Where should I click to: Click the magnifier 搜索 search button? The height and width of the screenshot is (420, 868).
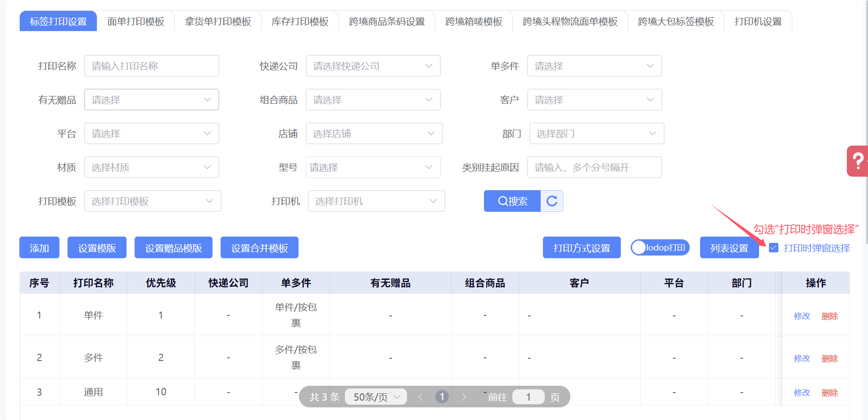(x=512, y=201)
